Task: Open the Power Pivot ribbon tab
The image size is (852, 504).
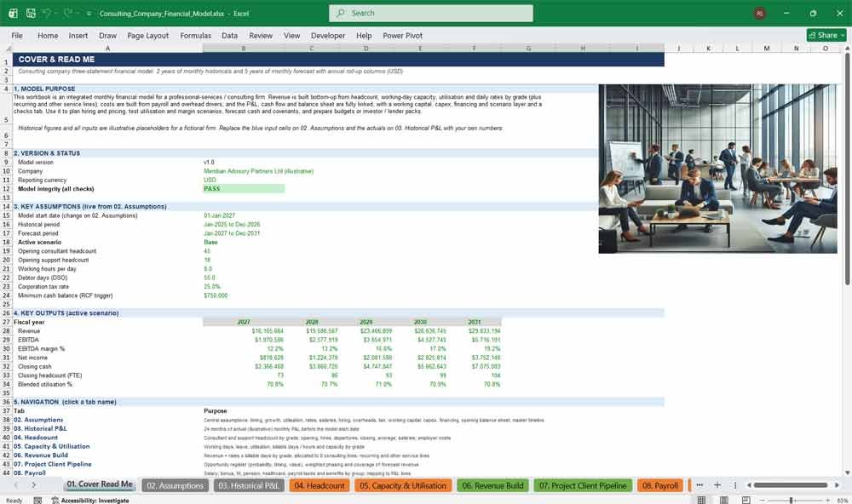Action: pyautogui.click(x=403, y=35)
